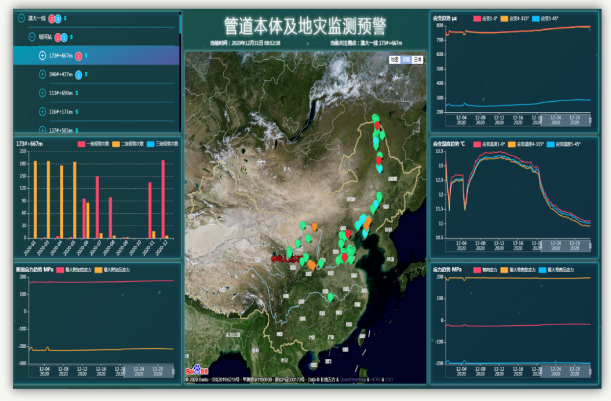The image size is (611, 401).
Task: Toggle blue legend in 应力趋势 MPa chart
Action: click(556, 270)
